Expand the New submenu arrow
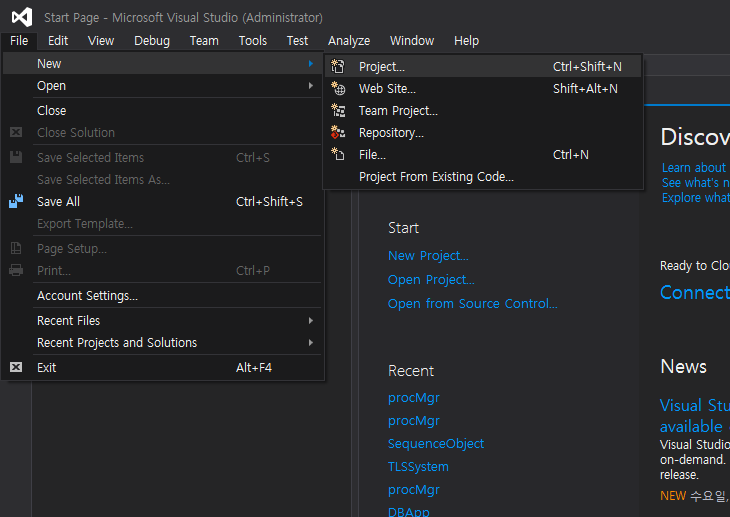Viewport: 730px width, 517px height. 311,63
